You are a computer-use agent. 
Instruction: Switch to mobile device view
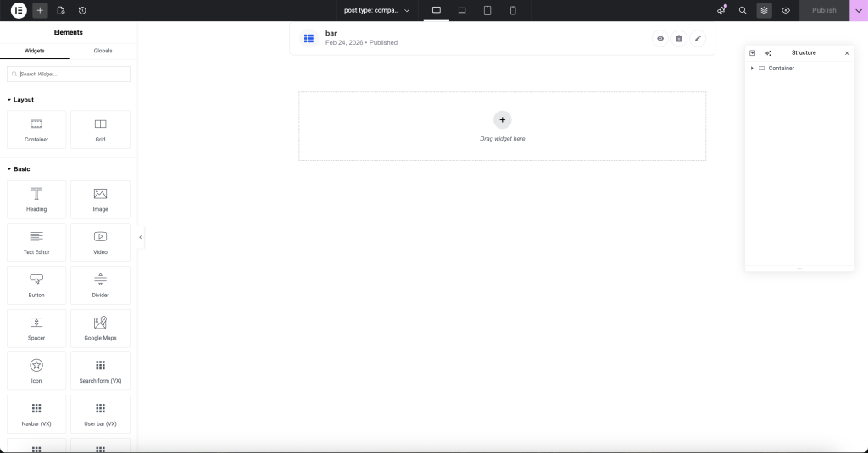click(x=513, y=10)
